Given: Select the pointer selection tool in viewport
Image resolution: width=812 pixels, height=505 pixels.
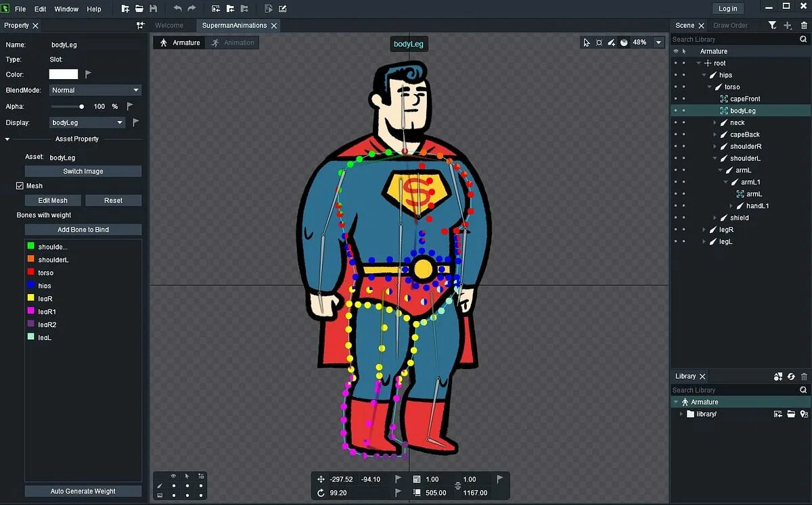Looking at the screenshot, I should click(587, 42).
